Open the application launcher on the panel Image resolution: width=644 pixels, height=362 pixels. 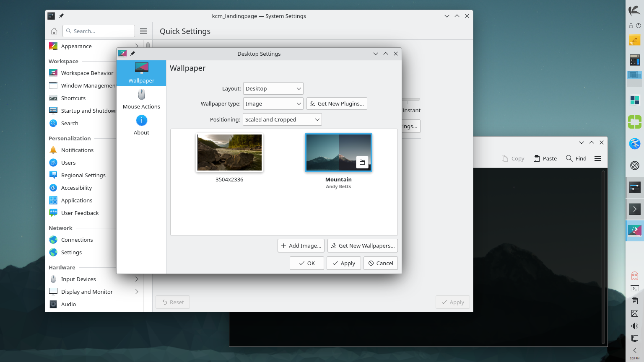tap(634, 10)
